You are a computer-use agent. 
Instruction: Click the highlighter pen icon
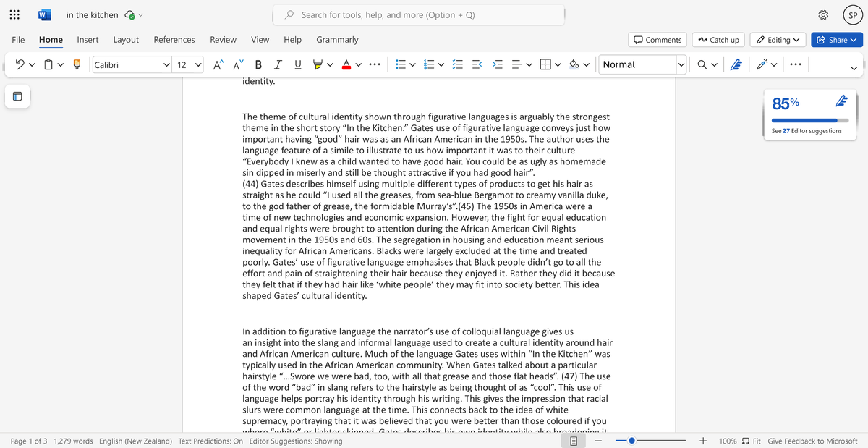pyautogui.click(x=317, y=64)
